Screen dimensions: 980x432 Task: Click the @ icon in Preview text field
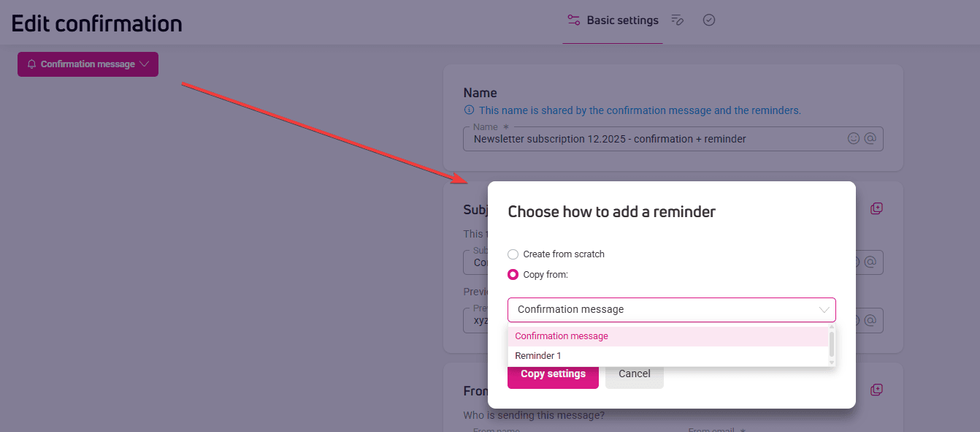pyautogui.click(x=870, y=320)
